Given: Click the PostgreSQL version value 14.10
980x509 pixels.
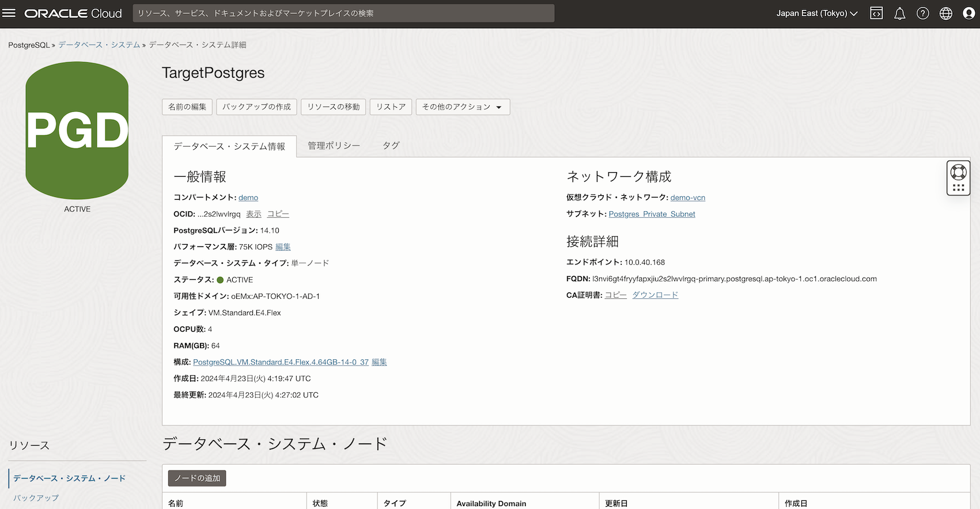Looking at the screenshot, I should [x=270, y=230].
